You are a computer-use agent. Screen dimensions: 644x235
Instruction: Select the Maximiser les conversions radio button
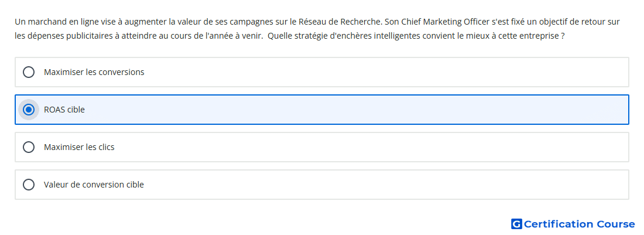(x=29, y=72)
